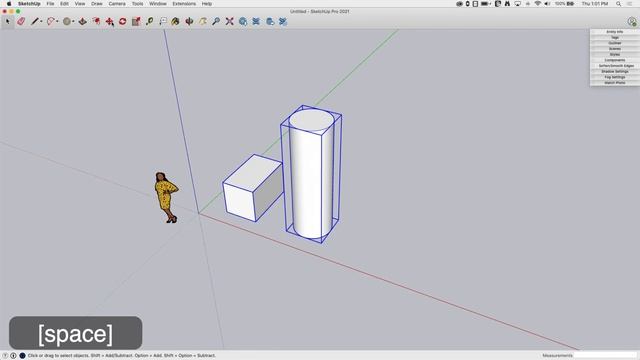
Task: Expand the Soften/Smooth Edges panel
Action: point(614,66)
